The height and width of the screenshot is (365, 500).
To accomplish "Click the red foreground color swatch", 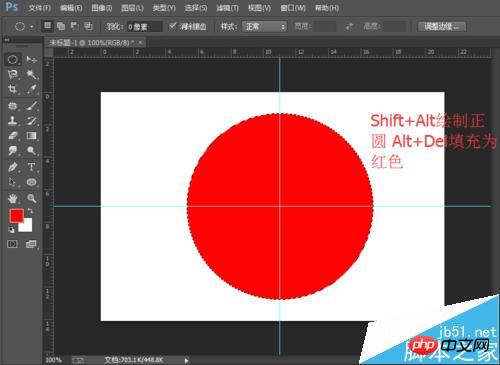I will pyautogui.click(x=16, y=216).
